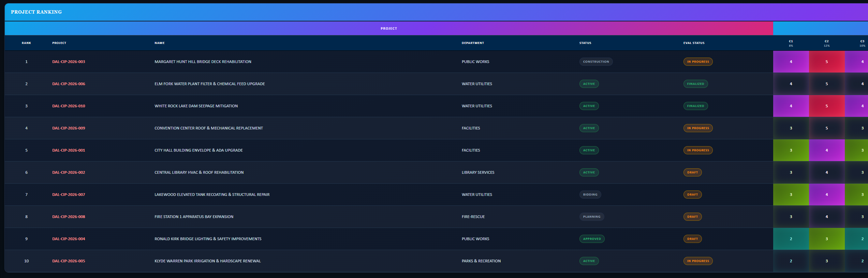
Task: Click C2 score 4 for Lakewood Elevated Tank
Action: point(827,195)
